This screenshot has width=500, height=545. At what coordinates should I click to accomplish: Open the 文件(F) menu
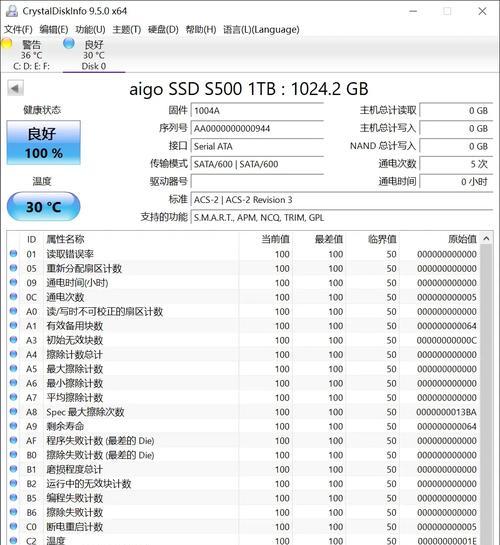tap(18, 30)
